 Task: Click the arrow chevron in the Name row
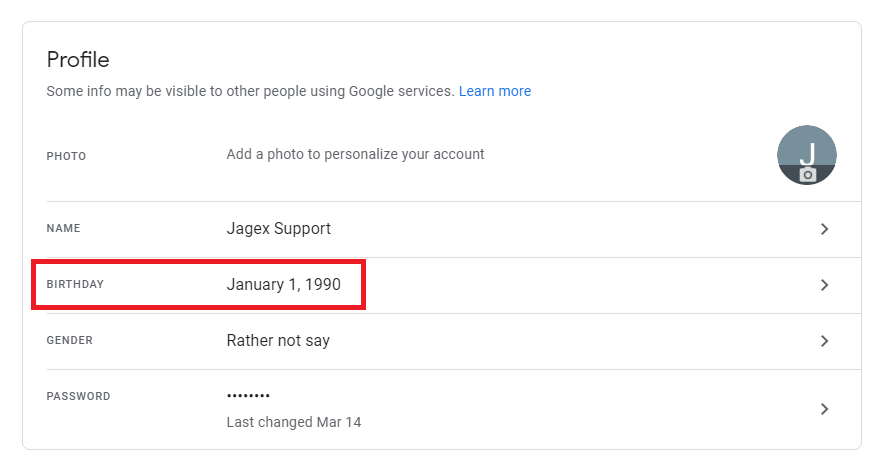tap(824, 229)
